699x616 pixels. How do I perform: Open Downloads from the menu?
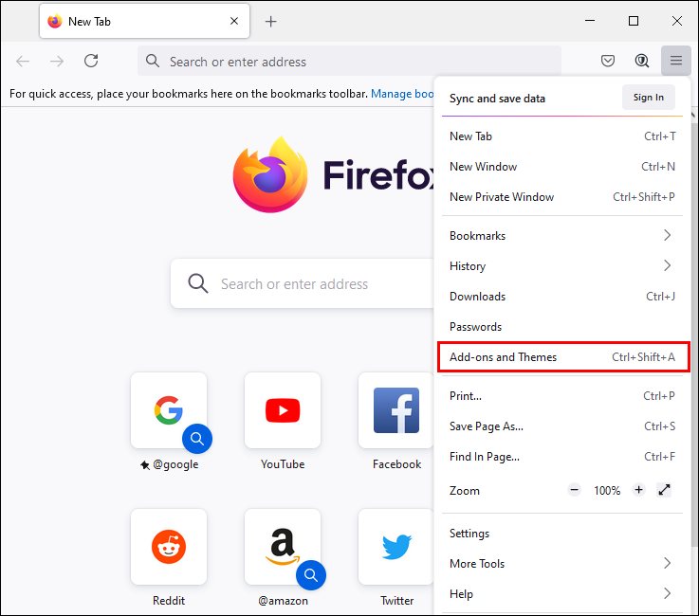562,297
